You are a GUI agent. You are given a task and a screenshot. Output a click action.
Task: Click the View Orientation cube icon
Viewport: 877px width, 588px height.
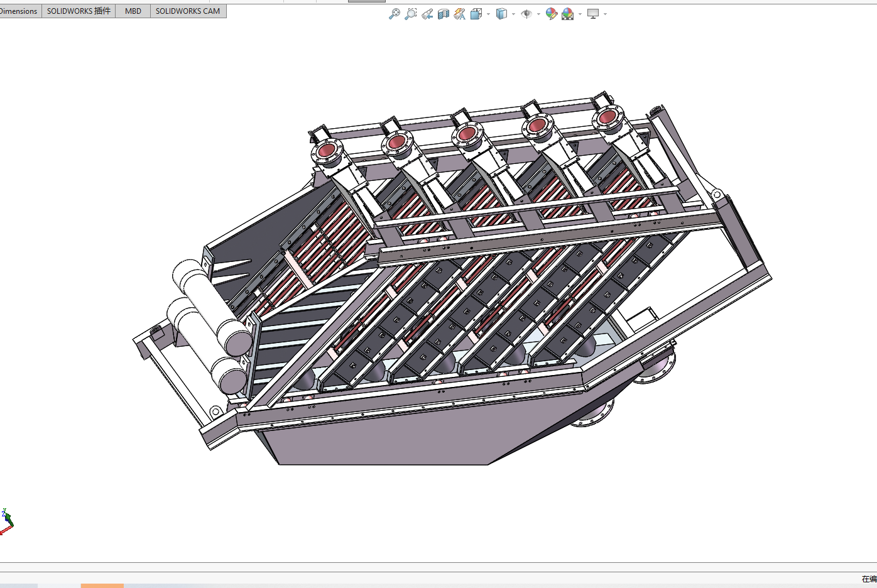coord(476,14)
